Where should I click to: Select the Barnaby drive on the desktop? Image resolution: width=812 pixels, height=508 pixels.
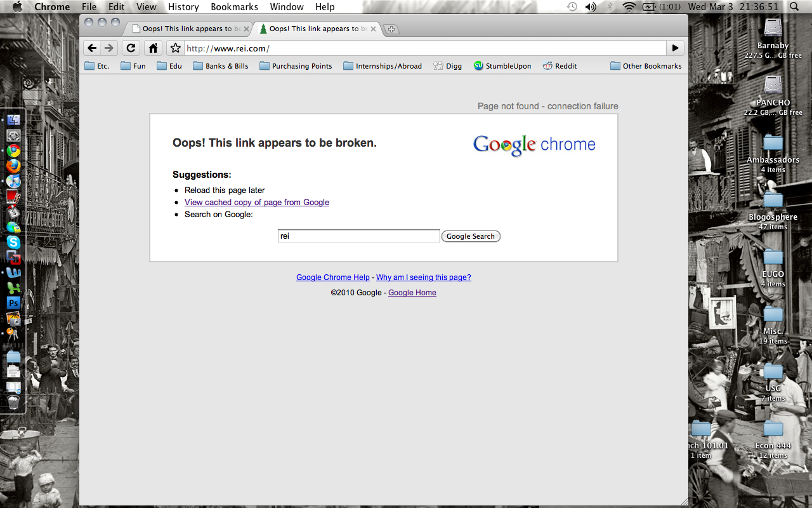point(773,38)
